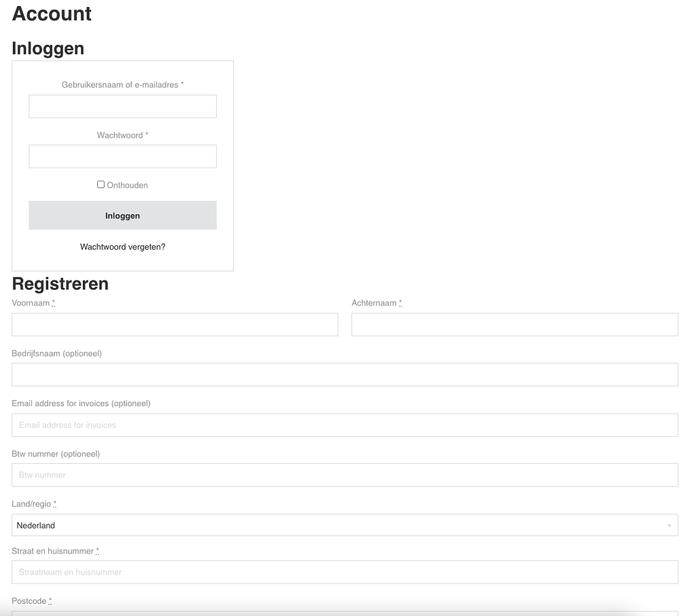Click the Onthouden label text
This screenshot has width=696, height=616.
tap(127, 185)
